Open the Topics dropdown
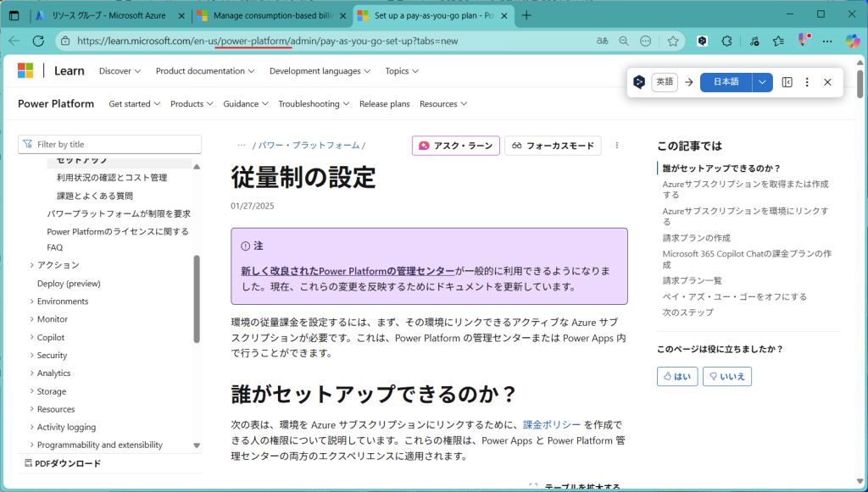 [402, 71]
